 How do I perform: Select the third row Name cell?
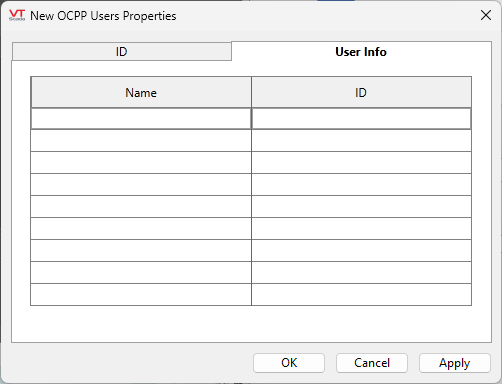click(141, 163)
